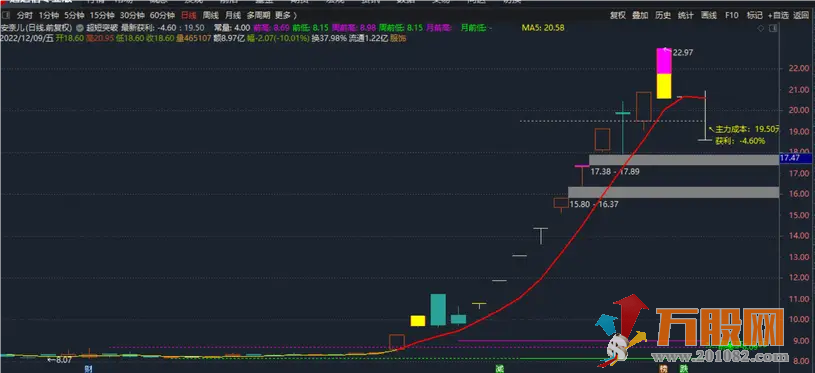Select the 15分钟 period tab

(x=100, y=15)
